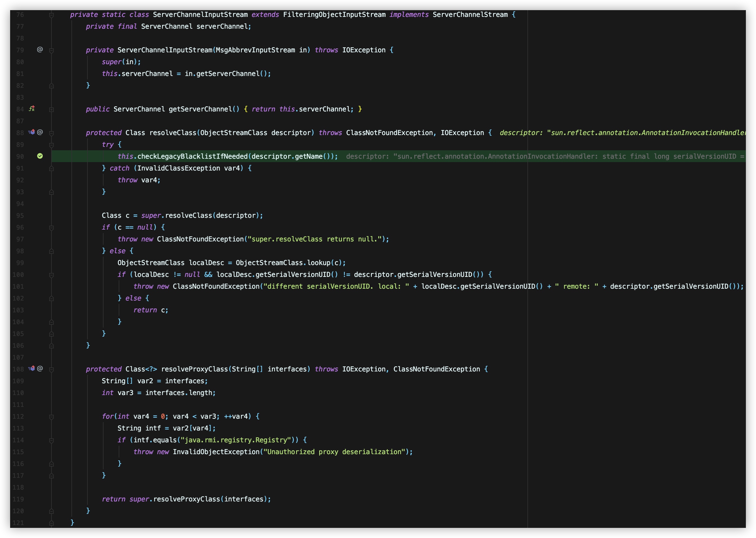Click checkLegacyBlacklistIfNeeded in line 90

(x=192, y=156)
